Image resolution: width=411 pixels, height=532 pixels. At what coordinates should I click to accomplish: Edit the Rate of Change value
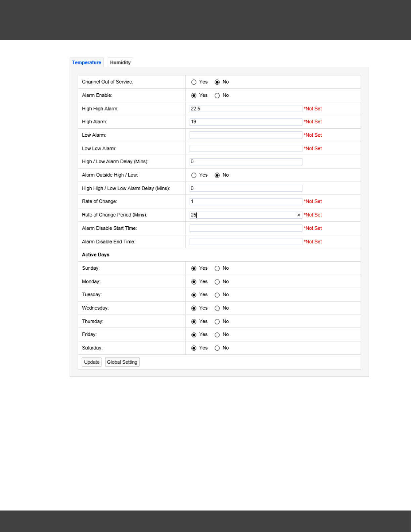(245, 202)
